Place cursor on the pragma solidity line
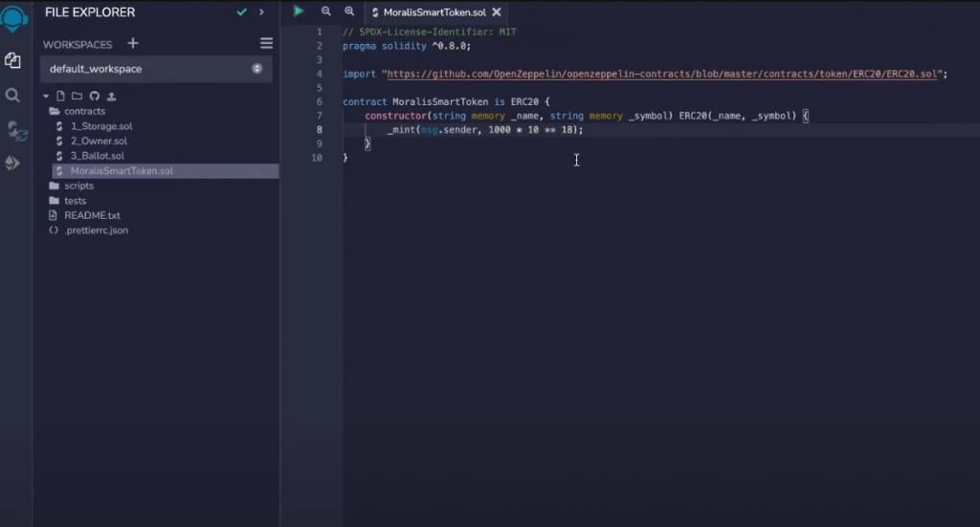Screen dimensions: 980x527 407,46
